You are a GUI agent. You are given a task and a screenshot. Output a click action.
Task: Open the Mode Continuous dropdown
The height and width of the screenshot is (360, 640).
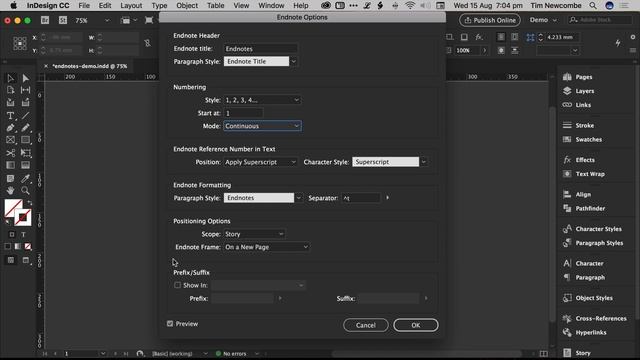(x=262, y=126)
